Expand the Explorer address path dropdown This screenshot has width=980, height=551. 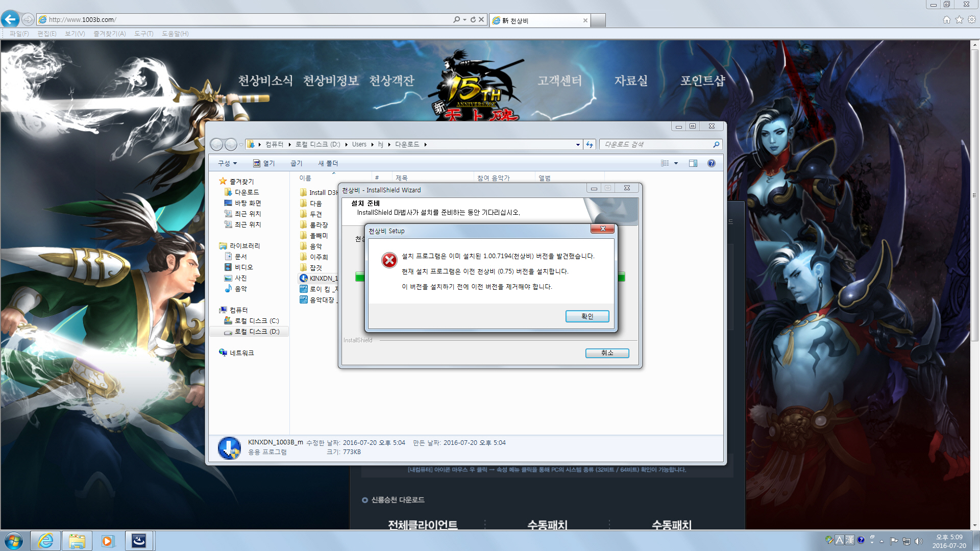[x=578, y=144]
